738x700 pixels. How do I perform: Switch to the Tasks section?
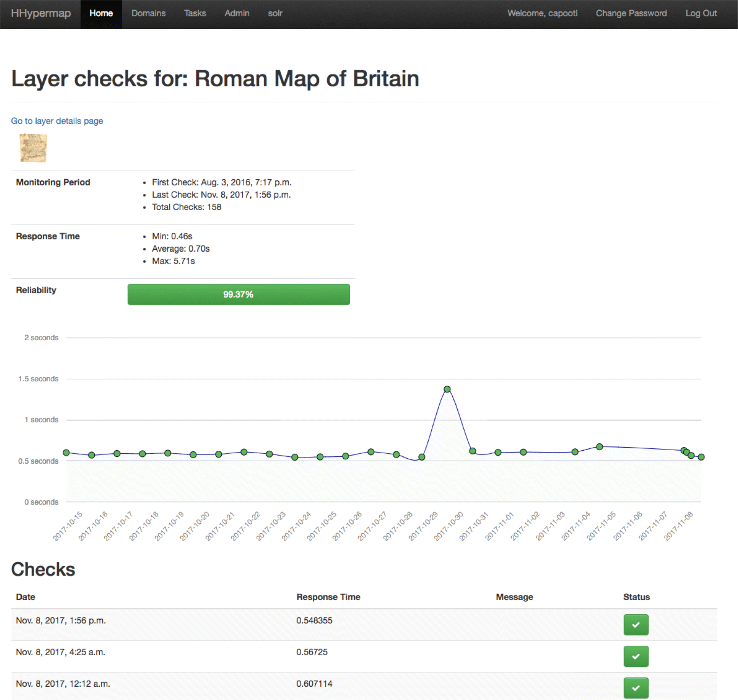click(195, 13)
